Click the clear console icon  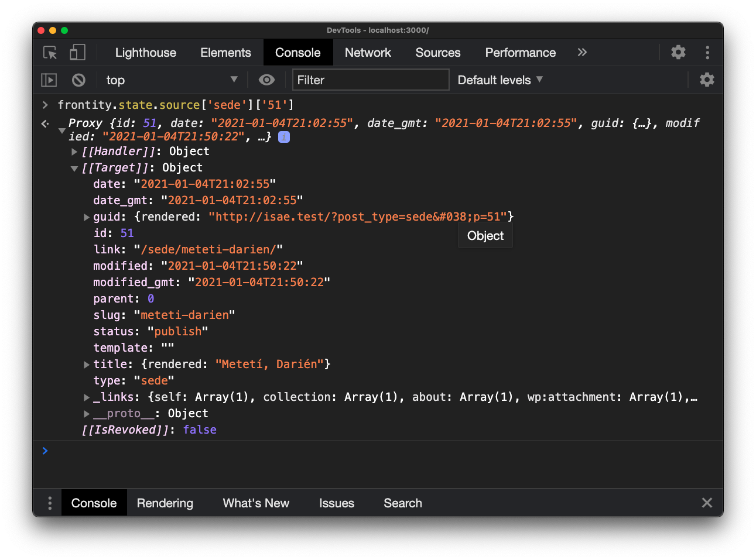click(78, 80)
